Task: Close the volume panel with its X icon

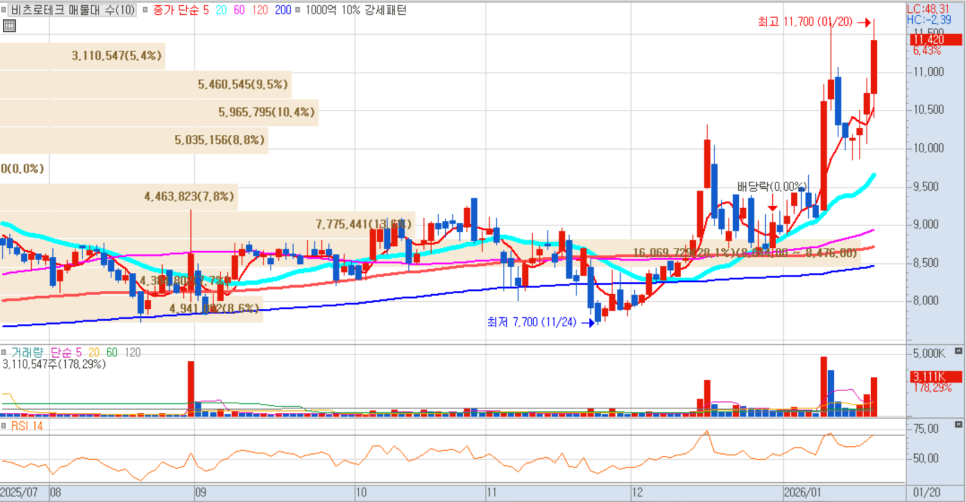Action: (x=958, y=351)
